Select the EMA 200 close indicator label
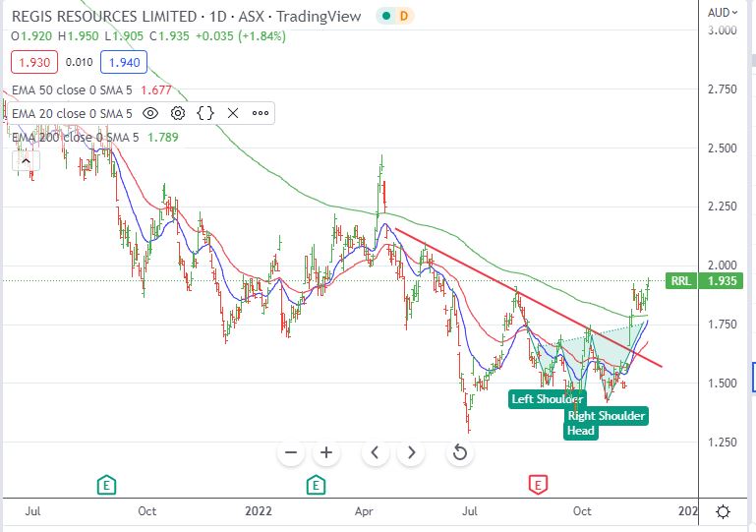This screenshot has height=532, width=756. click(x=76, y=138)
